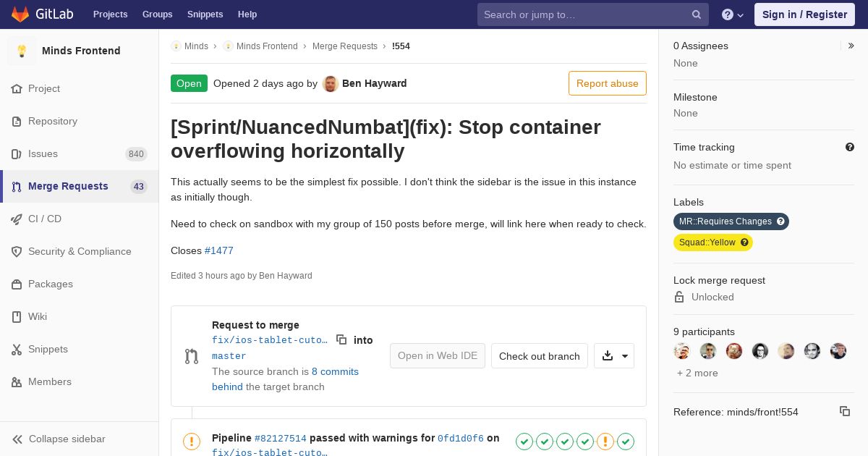Click Ben Hayward's avatar

pos(331,83)
